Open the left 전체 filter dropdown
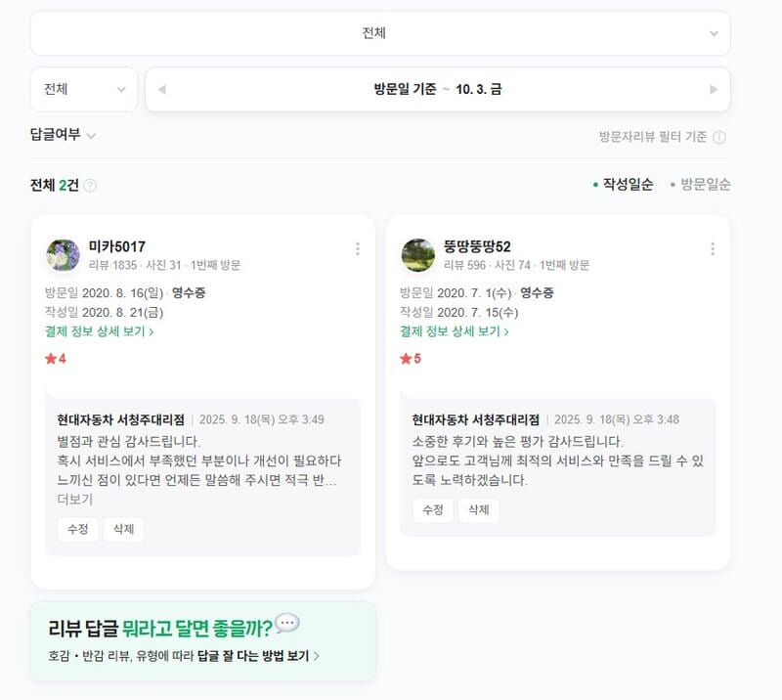The width and height of the screenshot is (782, 700). click(84, 89)
